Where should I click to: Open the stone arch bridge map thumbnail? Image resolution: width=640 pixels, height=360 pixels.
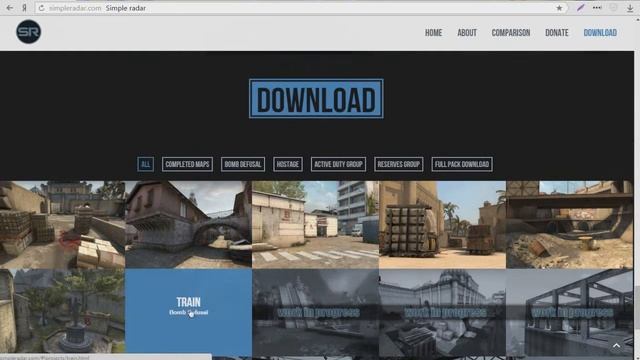coord(189,224)
